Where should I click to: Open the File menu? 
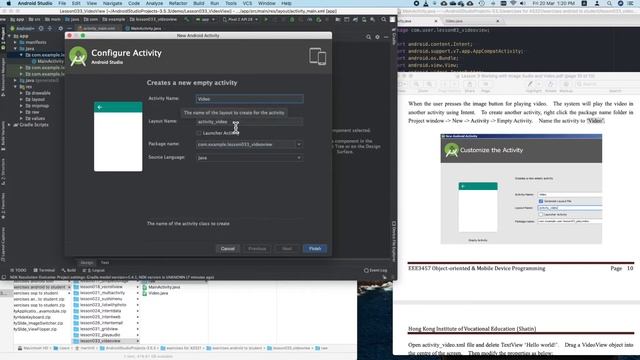(x=62, y=3)
